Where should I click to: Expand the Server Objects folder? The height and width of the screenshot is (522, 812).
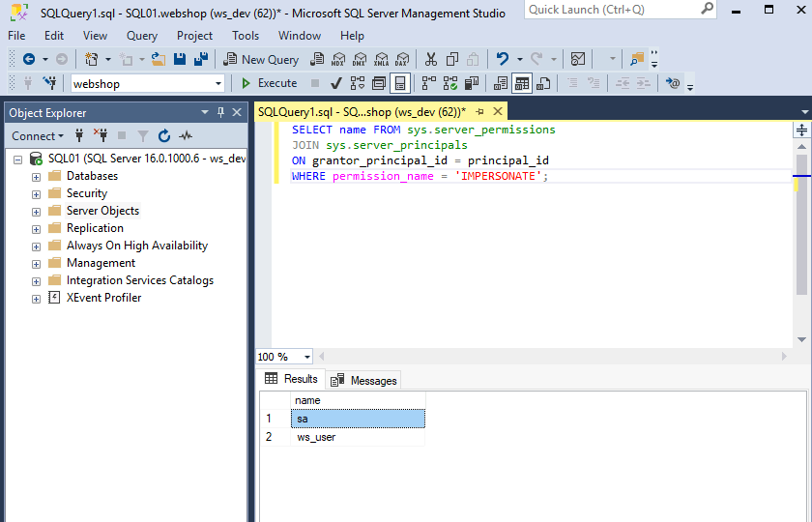[36, 212]
